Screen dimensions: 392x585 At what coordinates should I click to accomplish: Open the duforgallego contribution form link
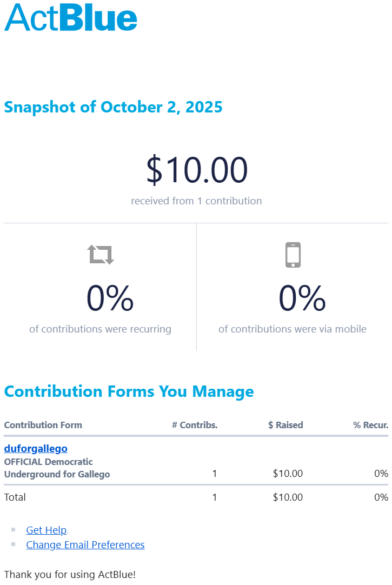tap(36, 448)
